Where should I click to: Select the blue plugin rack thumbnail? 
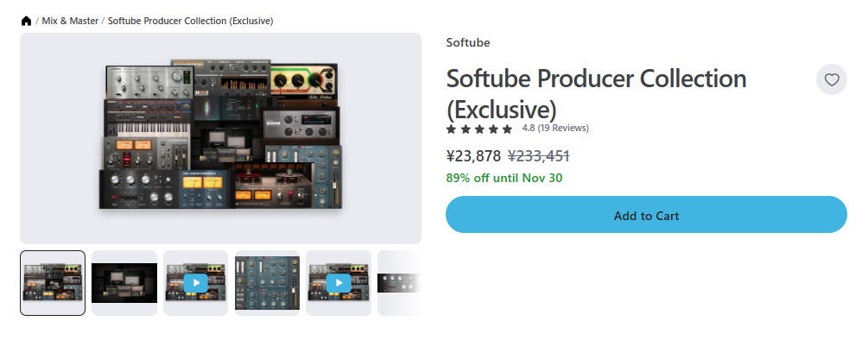tap(267, 283)
